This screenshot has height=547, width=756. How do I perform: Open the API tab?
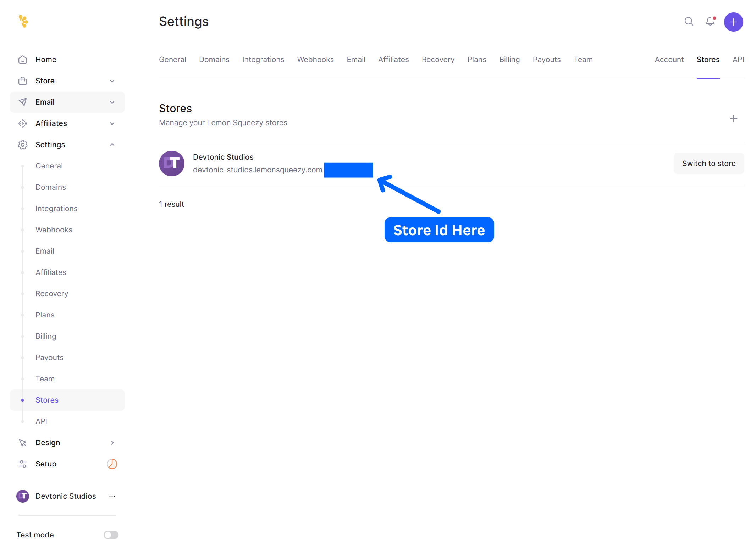pos(738,60)
